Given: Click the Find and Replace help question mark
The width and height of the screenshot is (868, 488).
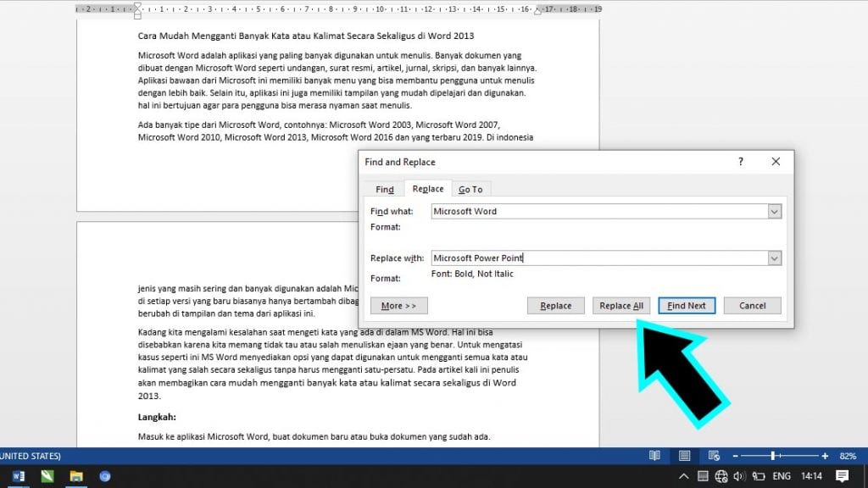Looking at the screenshot, I should point(741,162).
